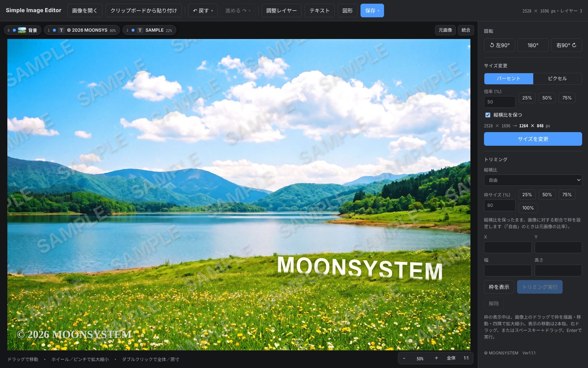588x368 pixels.
Task: Apply resize with サイズを変更
Action: click(533, 139)
